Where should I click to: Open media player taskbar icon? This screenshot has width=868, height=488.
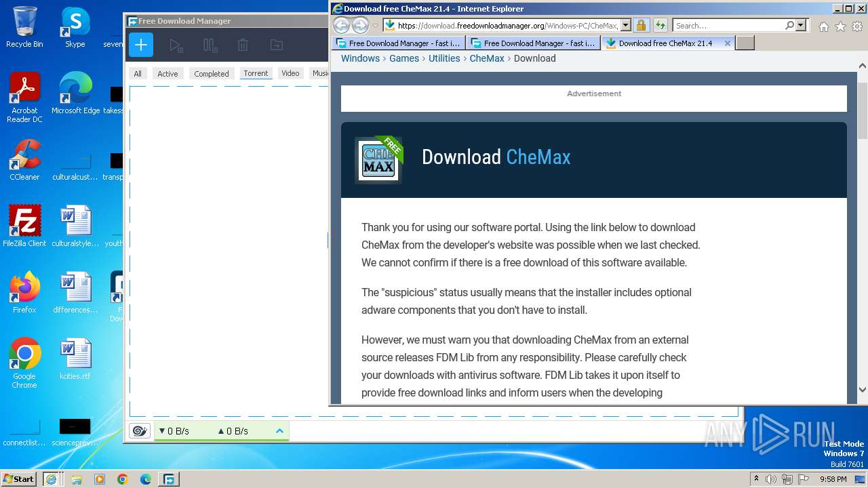[x=100, y=479]
